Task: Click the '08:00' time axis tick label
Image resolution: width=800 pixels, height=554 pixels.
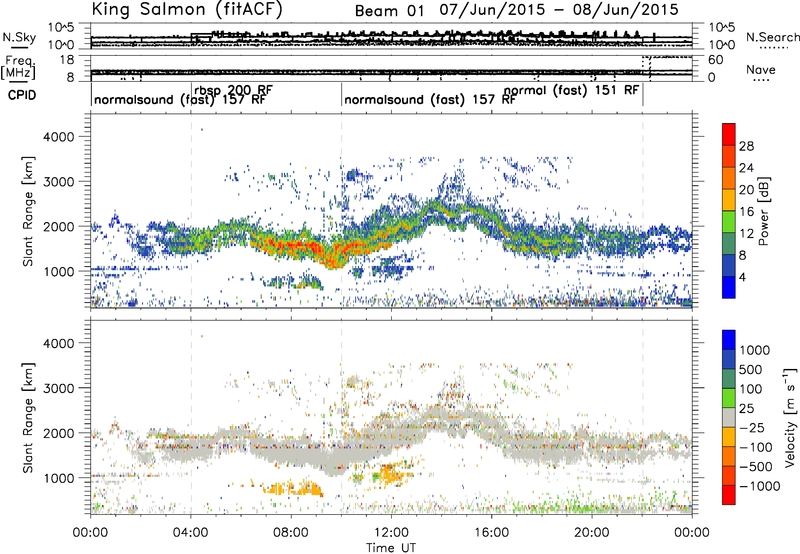Action: click(291, 533)
